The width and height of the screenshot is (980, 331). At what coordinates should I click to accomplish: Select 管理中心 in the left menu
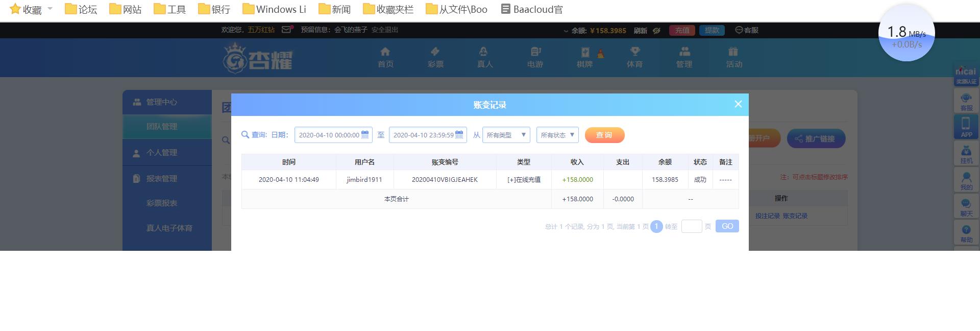(x=167, y=102)
